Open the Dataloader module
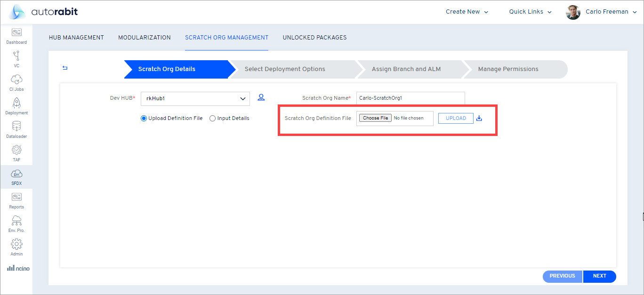The height and width of the screenshot is (295, 644). point(16,128)
